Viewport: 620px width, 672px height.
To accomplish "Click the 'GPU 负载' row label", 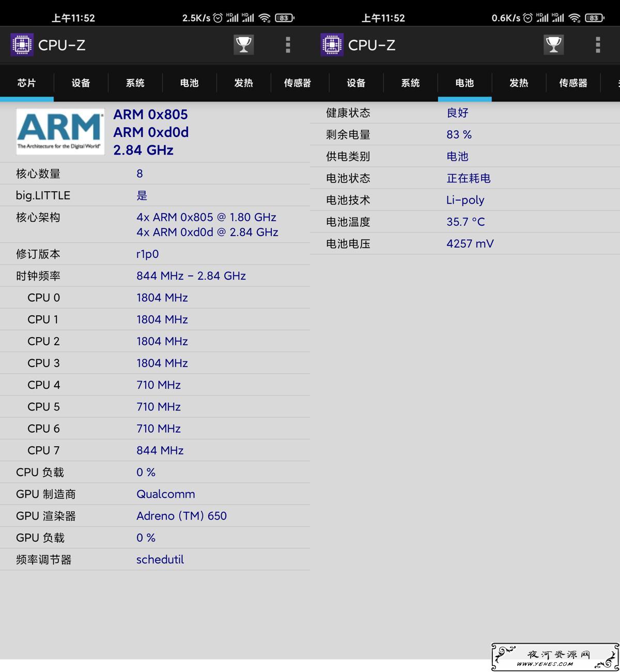I will coord(40,538).
